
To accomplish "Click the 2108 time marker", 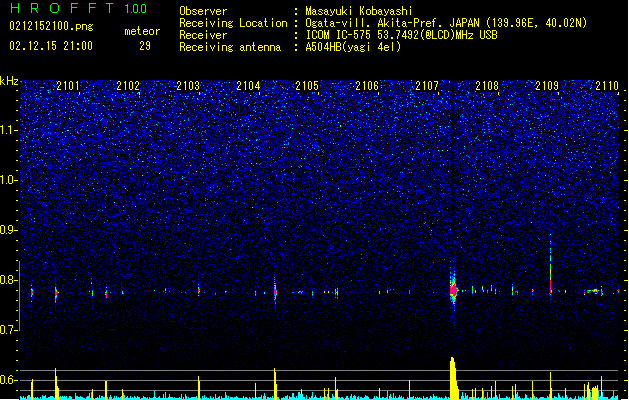I will pyautogui.click(x=487, y=85).
